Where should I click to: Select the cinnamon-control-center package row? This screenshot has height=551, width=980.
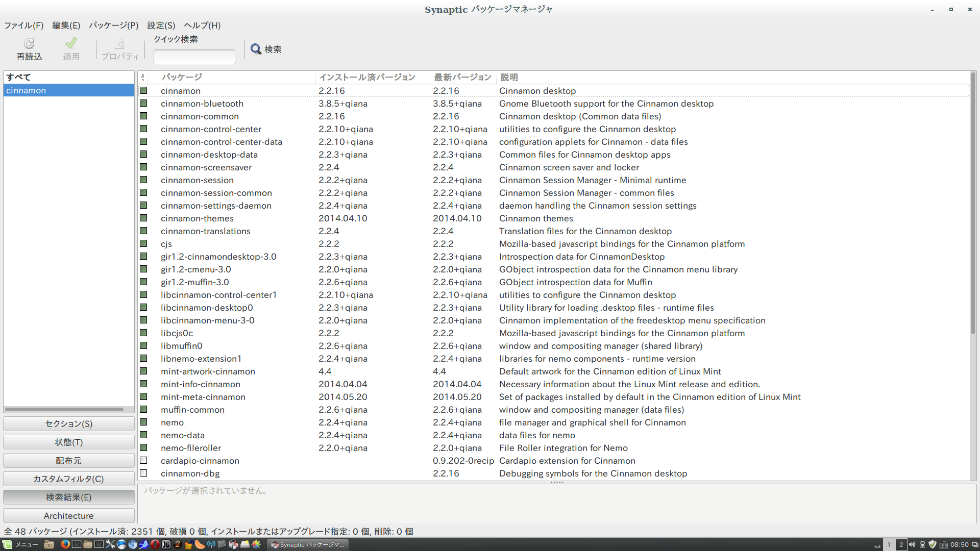point(554,129)
